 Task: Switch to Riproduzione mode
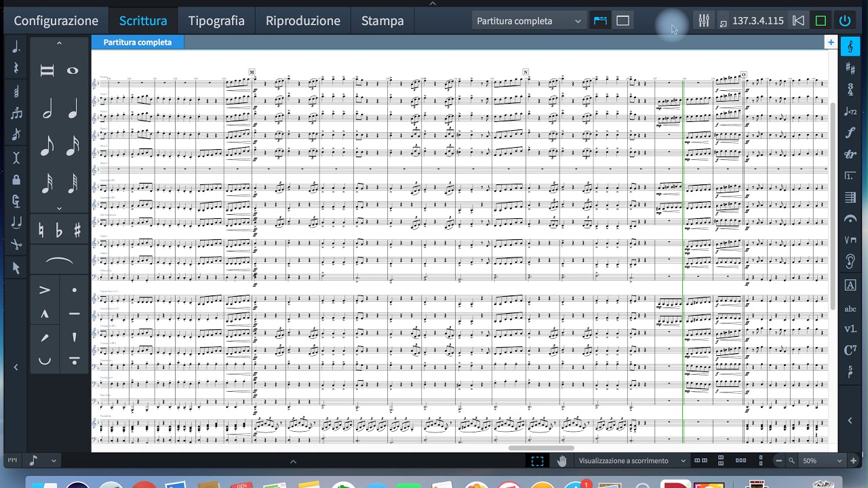(303, 21)
